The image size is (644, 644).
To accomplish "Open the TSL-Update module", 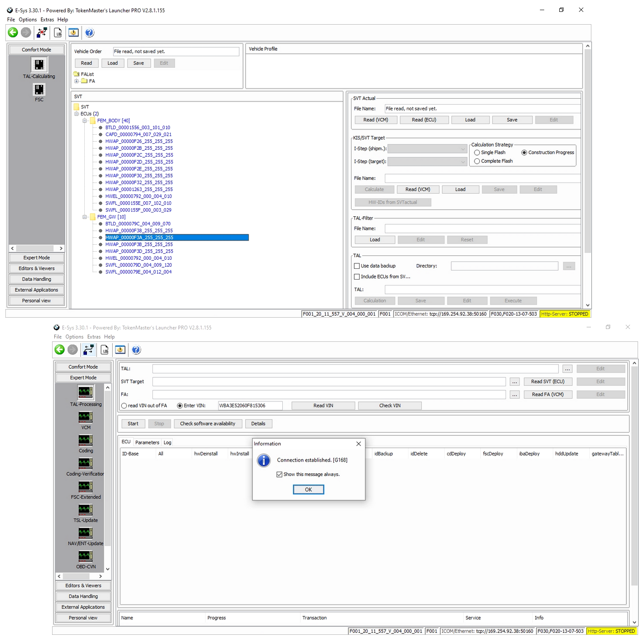I will click(x=85, y=510).
